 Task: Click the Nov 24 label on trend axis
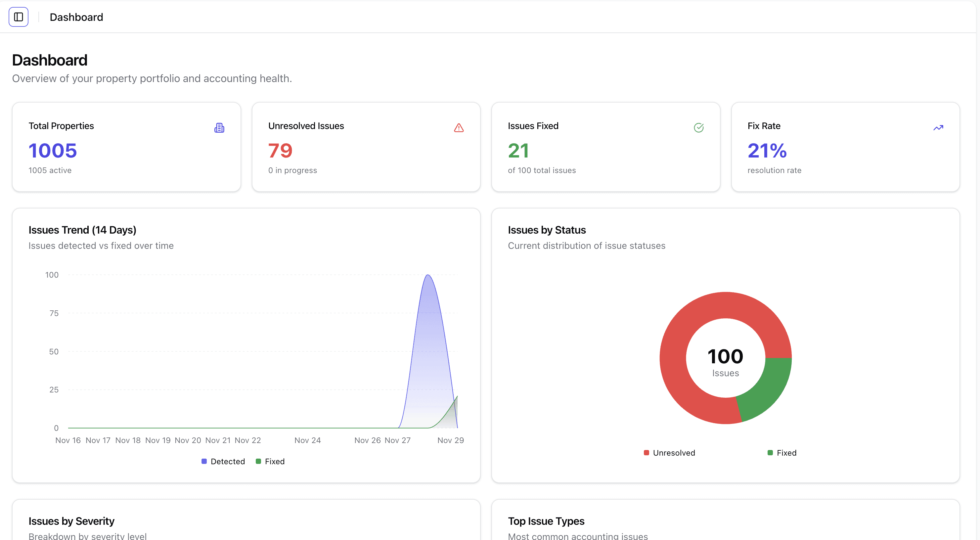307,440
